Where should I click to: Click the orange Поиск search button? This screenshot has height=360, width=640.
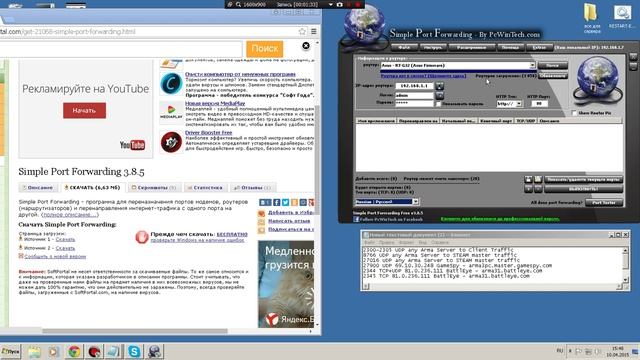[264, 49]
